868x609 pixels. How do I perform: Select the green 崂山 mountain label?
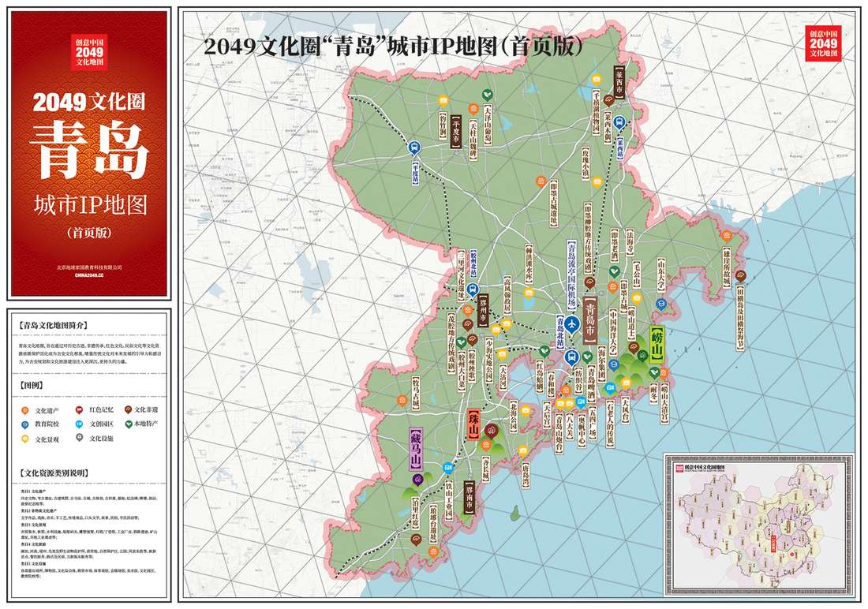657,346
